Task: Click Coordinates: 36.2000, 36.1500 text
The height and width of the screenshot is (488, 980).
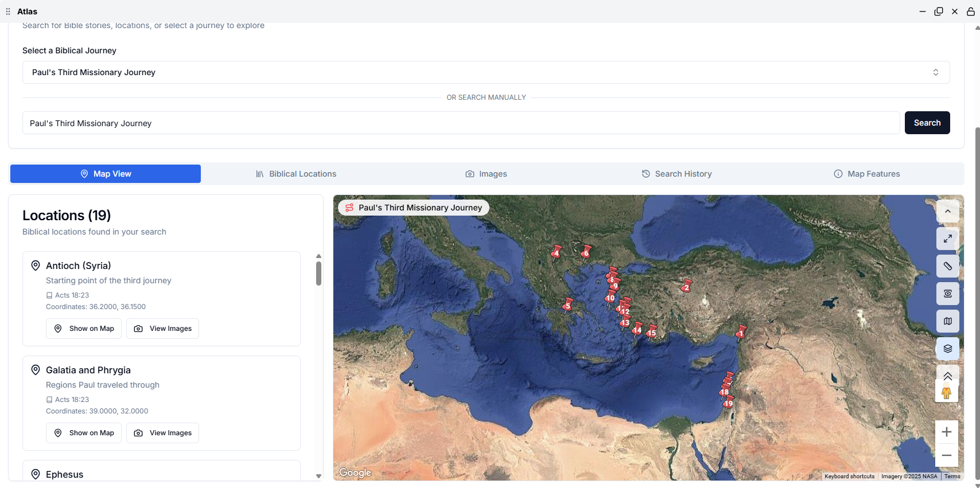Action: click(x=96, y=307)
